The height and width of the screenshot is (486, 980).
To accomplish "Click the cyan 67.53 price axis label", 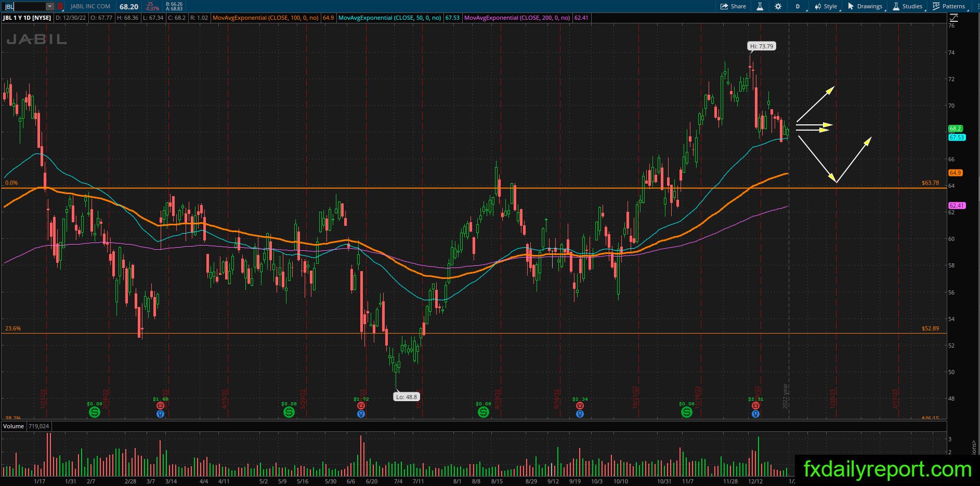I will (957, 137).
